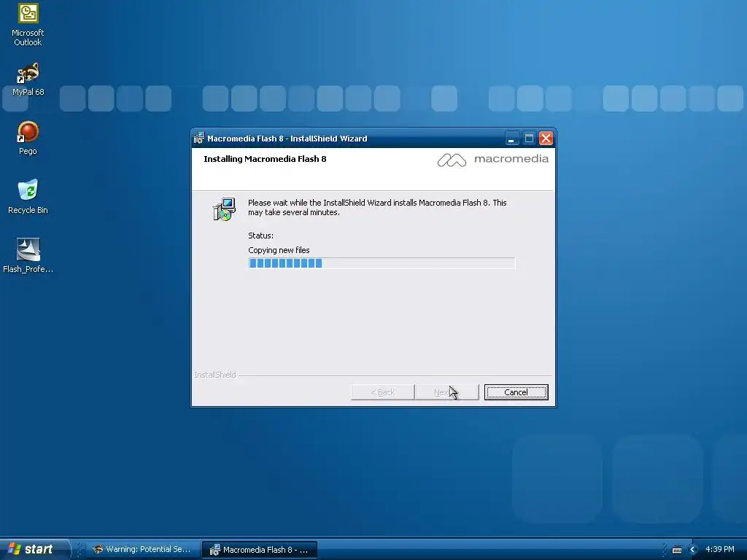Select the Pego desktop shortcut
747x560 pixels.
click(28, 138)
